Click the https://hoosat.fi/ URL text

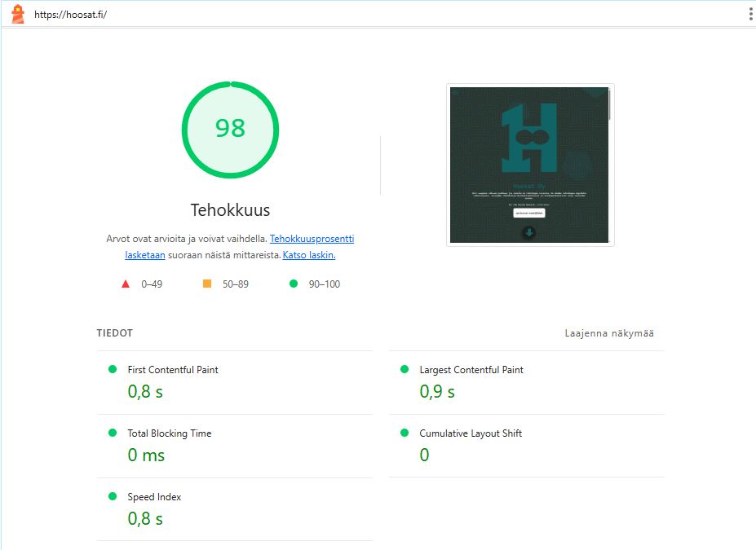pyautogui.click(x=70, y=15)
